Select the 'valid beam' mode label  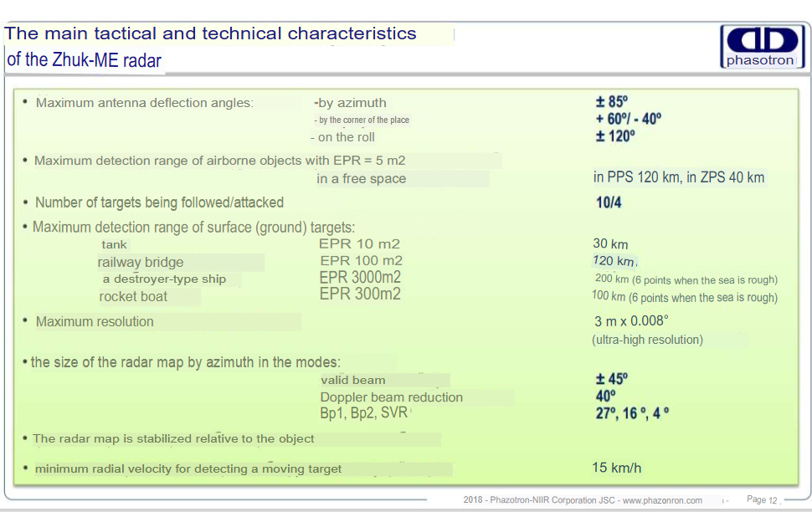[x=353, y=381]
